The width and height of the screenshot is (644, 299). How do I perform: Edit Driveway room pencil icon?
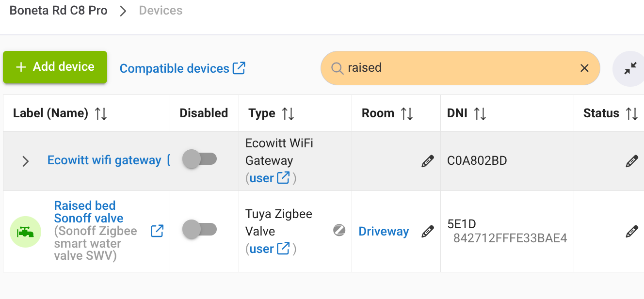pyautogui.click(x=428, y=232)
